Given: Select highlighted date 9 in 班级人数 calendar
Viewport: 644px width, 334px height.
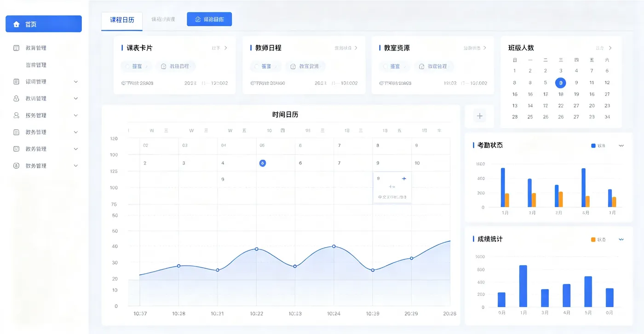Looking at the screenshot, I should tap(560, 83).
